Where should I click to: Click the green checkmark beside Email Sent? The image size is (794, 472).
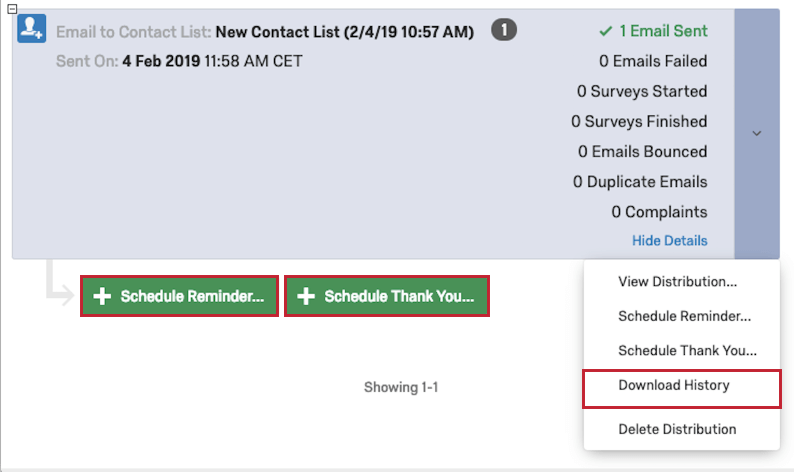click(x=606, y=31)
